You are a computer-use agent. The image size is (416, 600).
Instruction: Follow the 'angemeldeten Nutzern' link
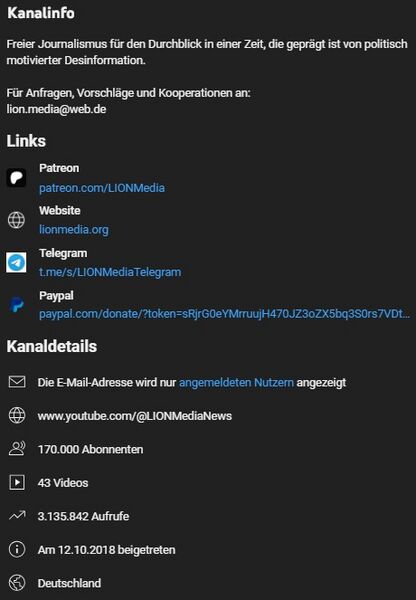point(236,382)
